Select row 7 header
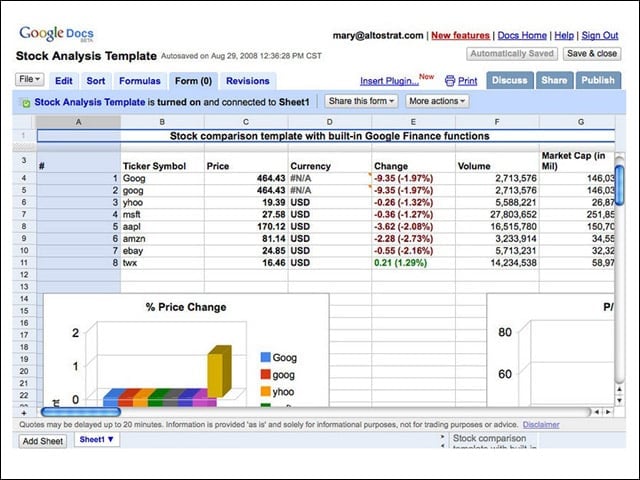640x480 pixels. point(24,214)
